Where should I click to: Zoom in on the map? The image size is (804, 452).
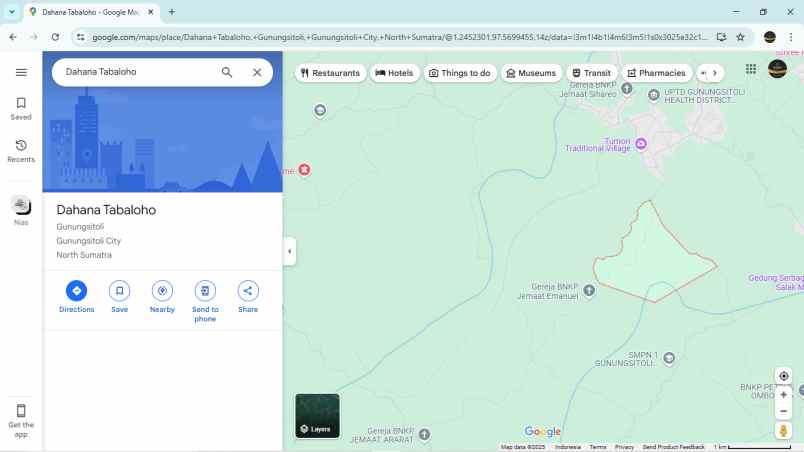pyautogui.click(x=783, y=395)
